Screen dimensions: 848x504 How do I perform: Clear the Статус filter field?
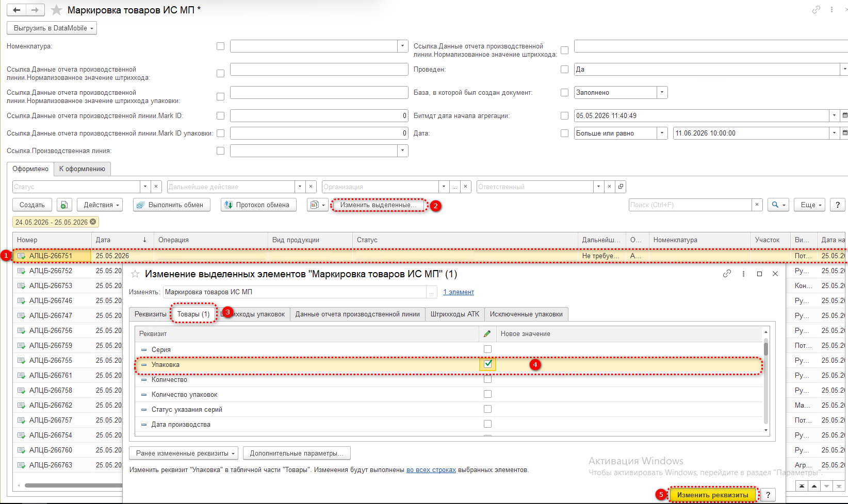[x=156, y=187]
